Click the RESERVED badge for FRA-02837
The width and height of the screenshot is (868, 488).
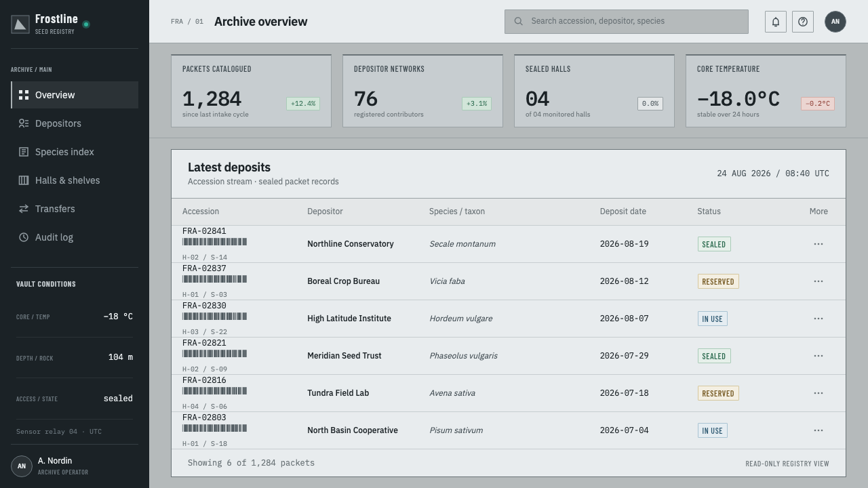pyautogui.click(x=718, y=281)
